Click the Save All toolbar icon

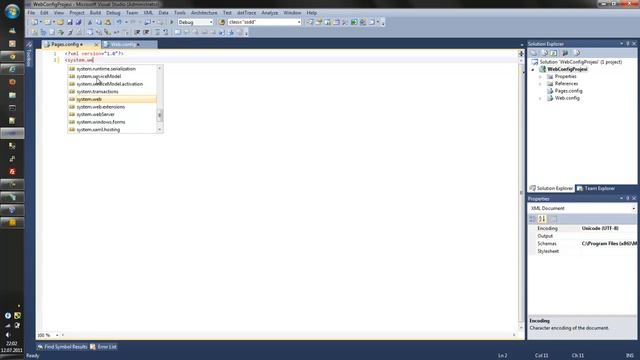pyautogui.click(x=78, y=22)
